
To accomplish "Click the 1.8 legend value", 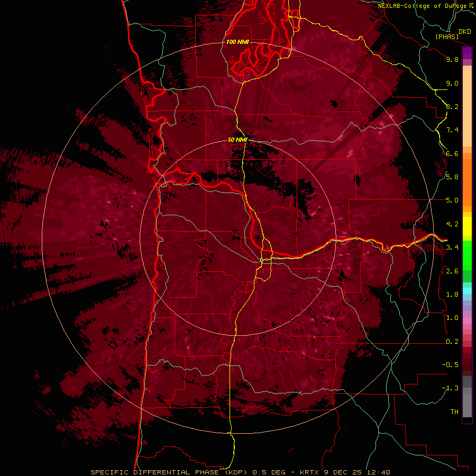I will coord(452,295).
